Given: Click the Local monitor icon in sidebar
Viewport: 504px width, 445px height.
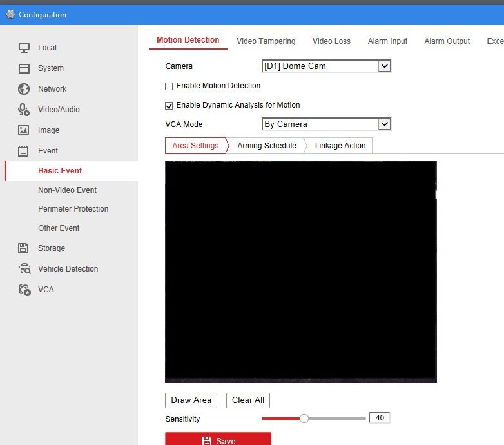Looking at the screenshot, I should tap(24, 47).
